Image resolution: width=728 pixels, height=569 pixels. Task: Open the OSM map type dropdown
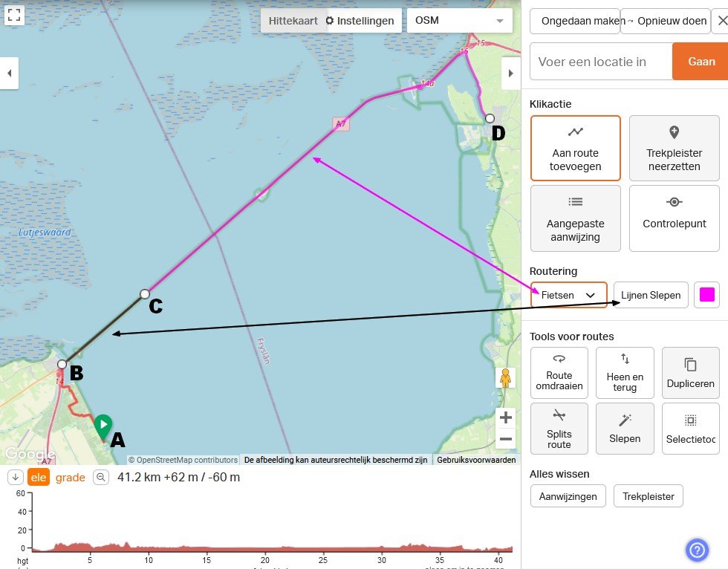(460, 21)
